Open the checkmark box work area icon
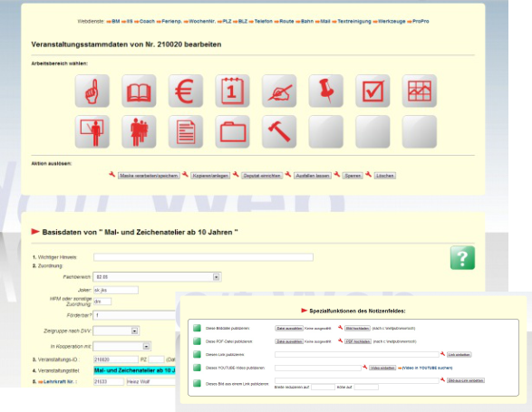 click(372, 91)
